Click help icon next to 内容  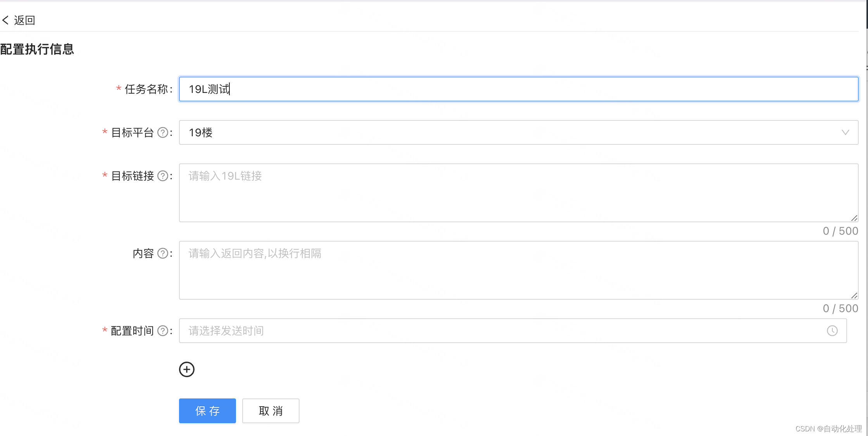(163, 254)
